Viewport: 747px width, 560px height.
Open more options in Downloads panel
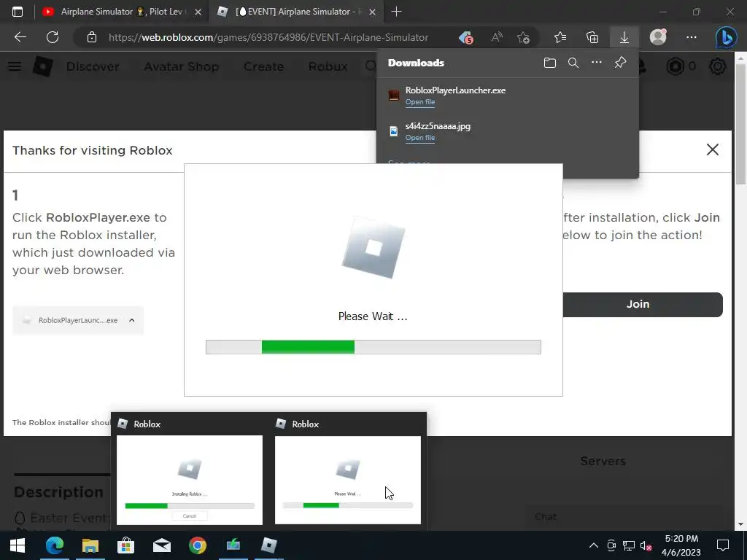[597, 63]
